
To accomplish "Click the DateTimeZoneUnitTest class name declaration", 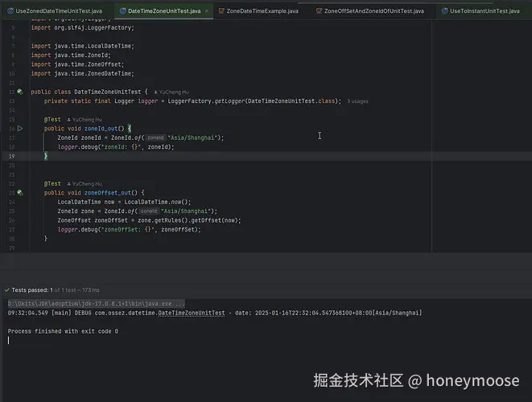I will [108, 92].
